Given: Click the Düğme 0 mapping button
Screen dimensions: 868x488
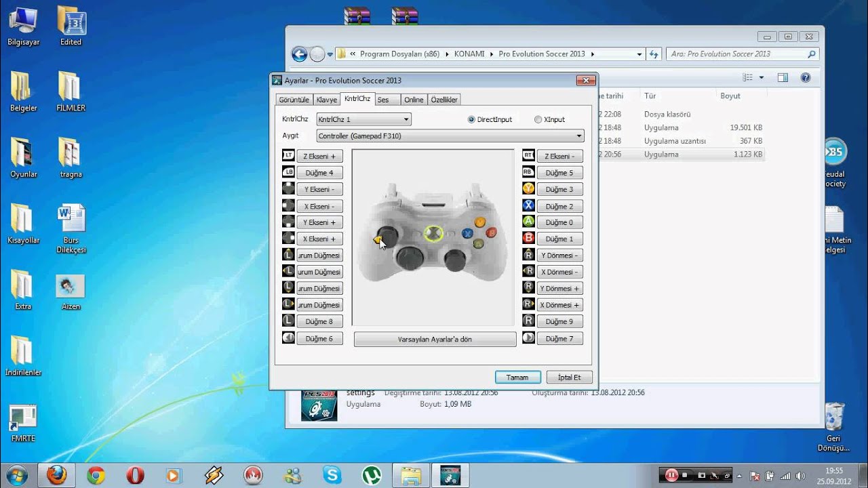Looking at the screenshot, I should click(x=560, y=222).
